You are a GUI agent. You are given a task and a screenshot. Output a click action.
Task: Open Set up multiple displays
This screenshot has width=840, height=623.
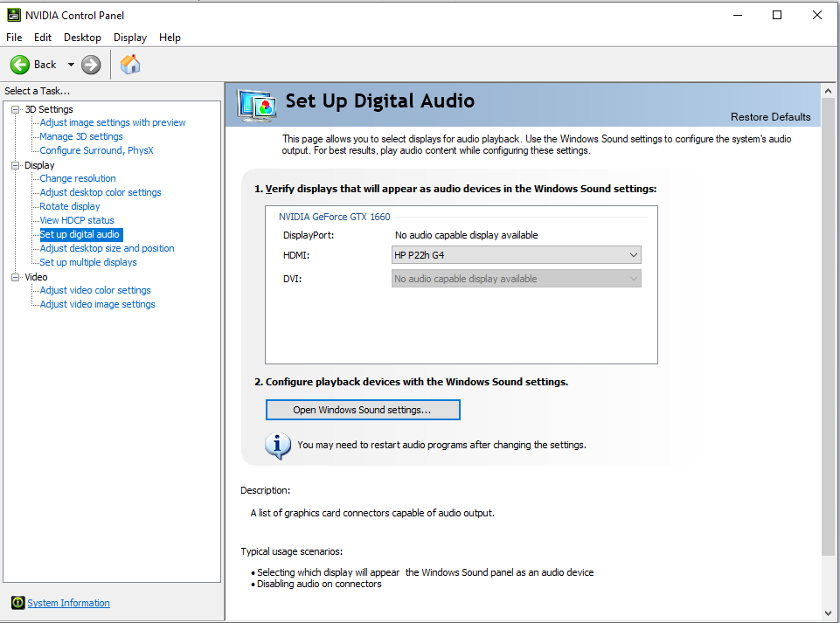click(88, 262)
